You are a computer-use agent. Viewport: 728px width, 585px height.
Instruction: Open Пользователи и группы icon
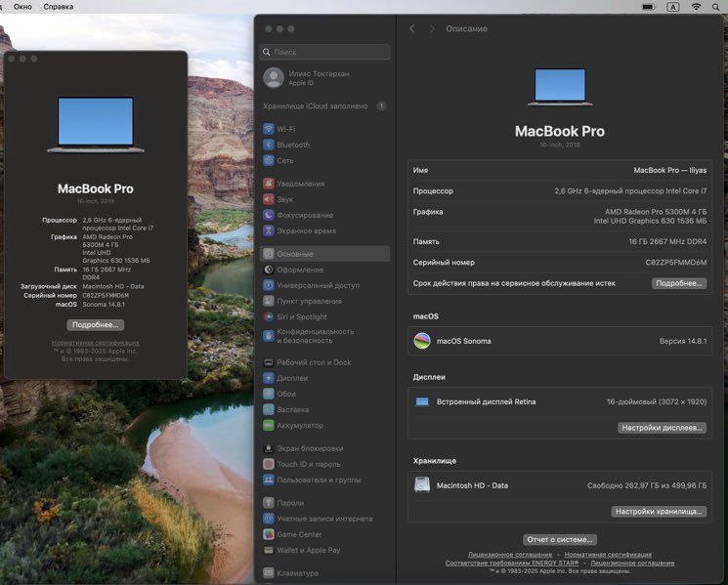pos(269,480)
